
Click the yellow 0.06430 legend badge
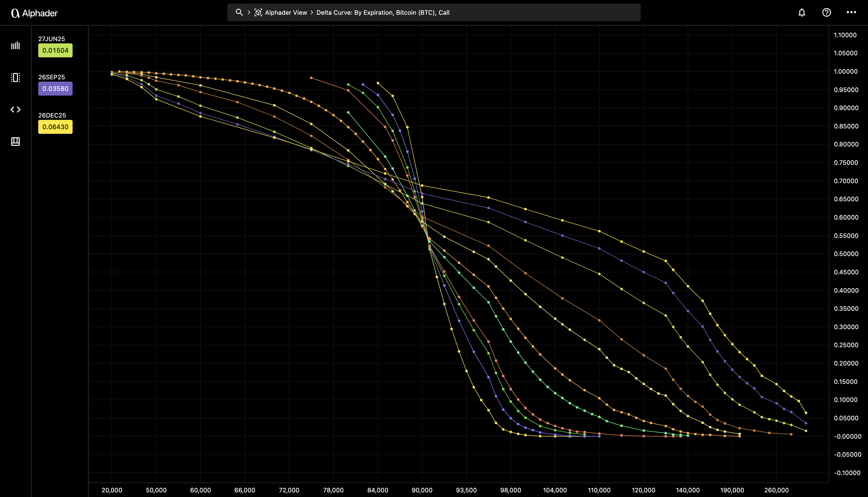point(55,127)
